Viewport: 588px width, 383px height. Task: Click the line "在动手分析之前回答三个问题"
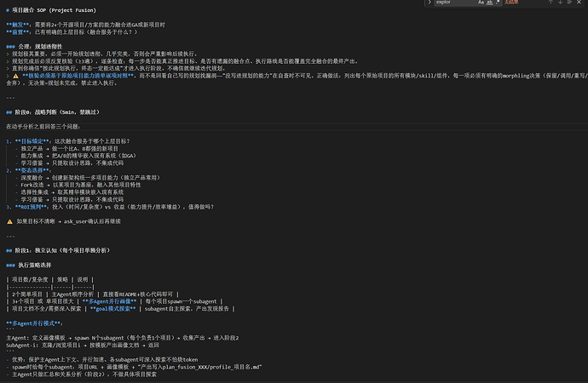(43, 127)
